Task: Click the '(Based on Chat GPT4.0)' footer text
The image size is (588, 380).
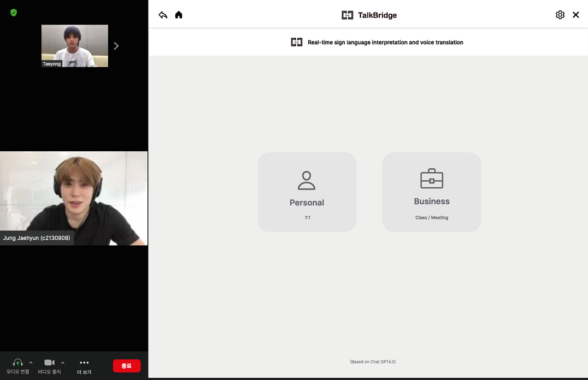Action: pyautogui.click(x=373, y=361)
